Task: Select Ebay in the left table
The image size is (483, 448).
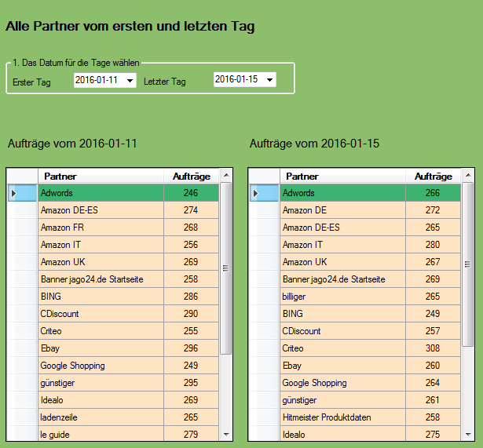Action: (101, 348)
